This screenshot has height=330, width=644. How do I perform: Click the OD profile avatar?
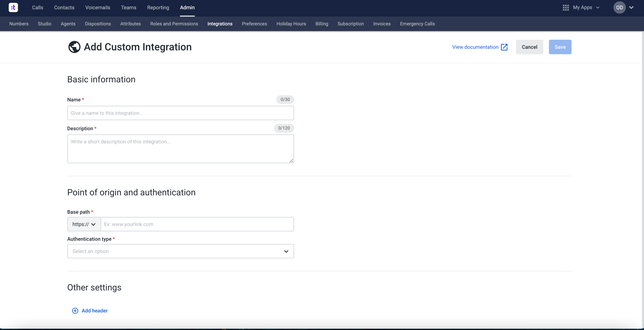pos(619,7)
